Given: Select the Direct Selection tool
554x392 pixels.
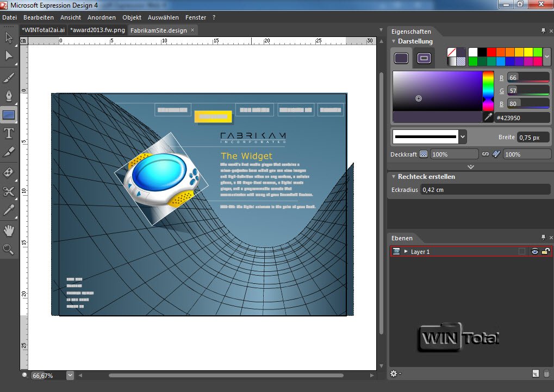Looking at the screenshot, I should coord(9,55).
